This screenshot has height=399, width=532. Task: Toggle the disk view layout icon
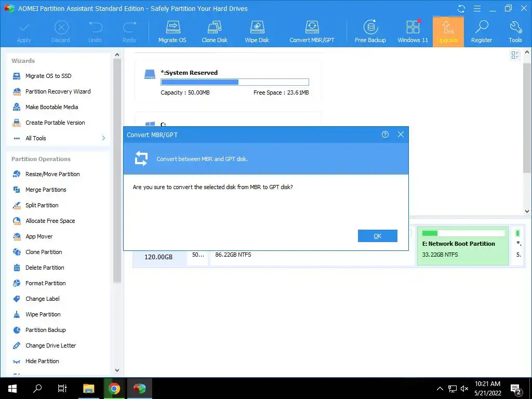point(515,55)
